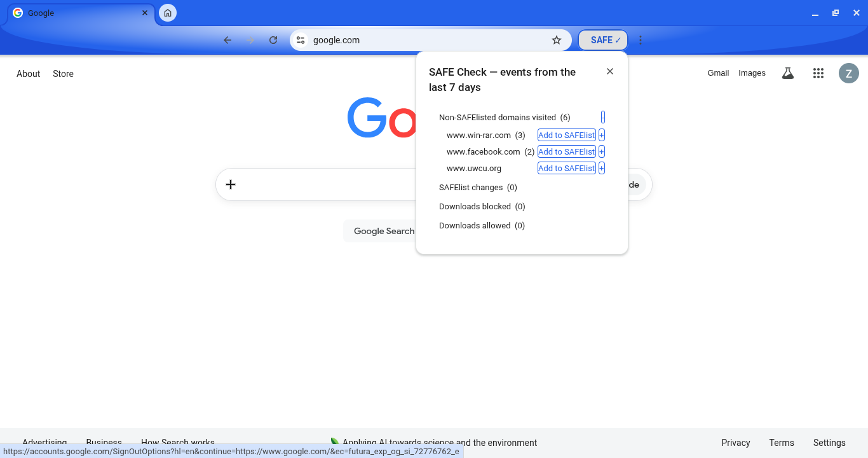Collapse Non-SAFElisted domains visited list

[603, 117]
